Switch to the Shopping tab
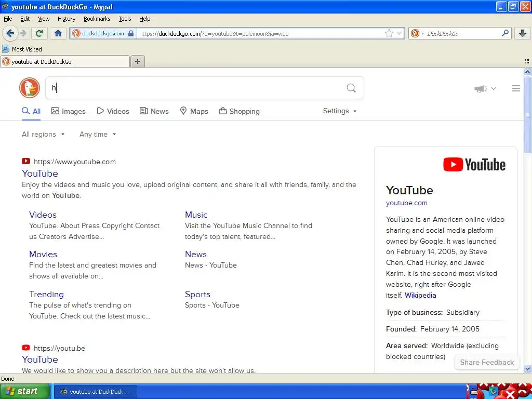This screenshot has height=399, width=532. click(x=239, y=111)
